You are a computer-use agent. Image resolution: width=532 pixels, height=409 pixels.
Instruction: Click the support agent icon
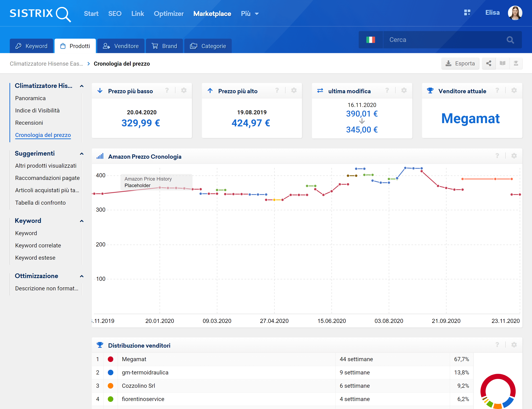click(x=516, y=64)
